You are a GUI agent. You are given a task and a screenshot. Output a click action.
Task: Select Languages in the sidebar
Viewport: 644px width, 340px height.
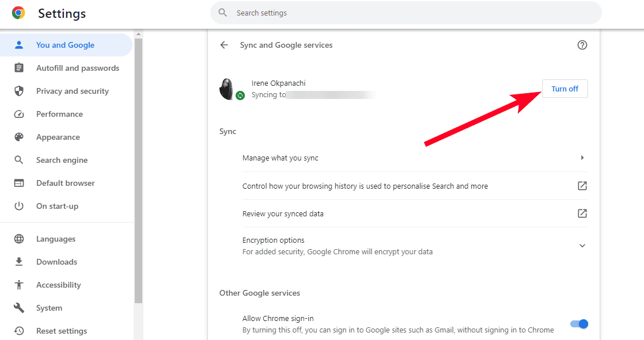(56, 239)
